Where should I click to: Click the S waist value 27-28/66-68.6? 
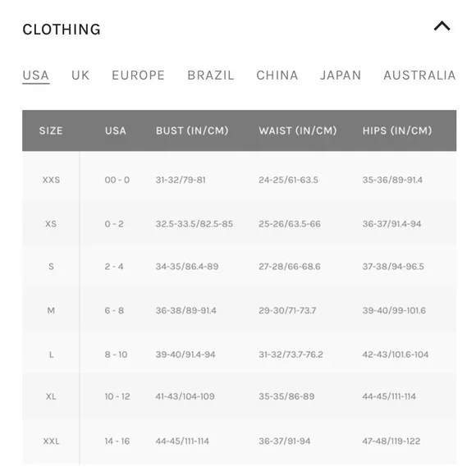point(290,267)
